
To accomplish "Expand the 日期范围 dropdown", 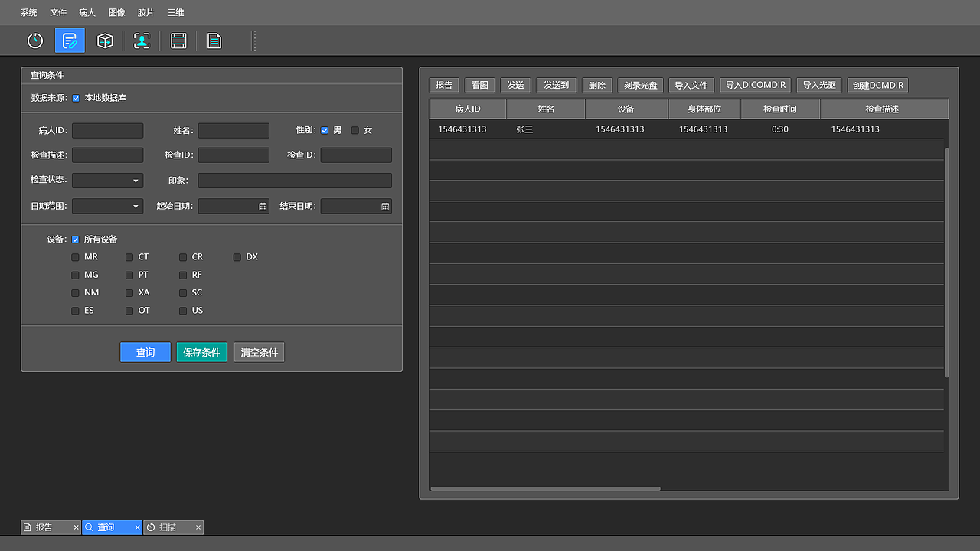I will pyautogui.click(x=107, y=206).
